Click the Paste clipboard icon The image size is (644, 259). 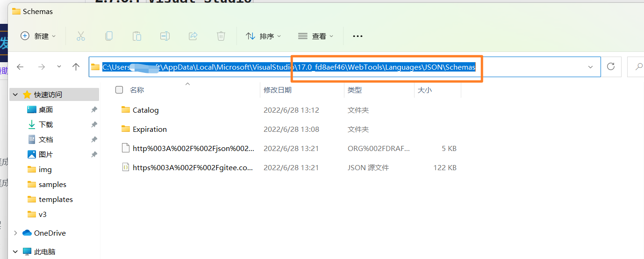[137, 36]
